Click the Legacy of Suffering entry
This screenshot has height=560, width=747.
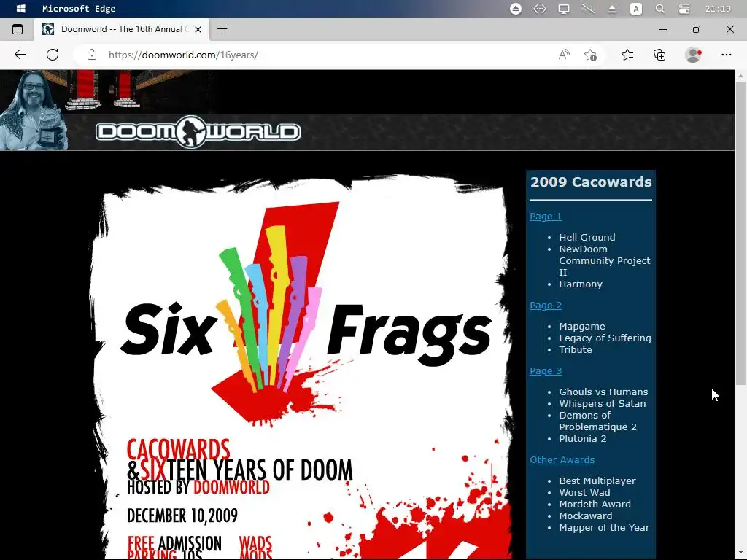[605, 338]
